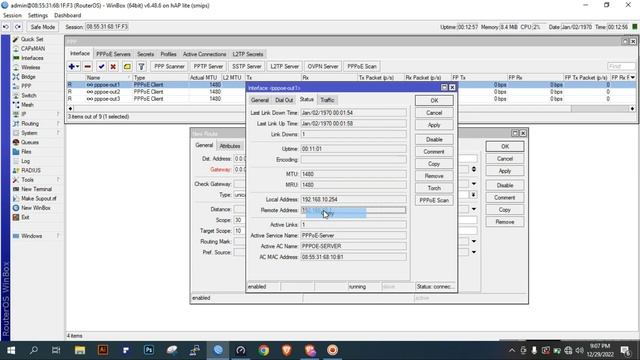Open New WinBox from sidebar
640x360 pixels.
36,208
